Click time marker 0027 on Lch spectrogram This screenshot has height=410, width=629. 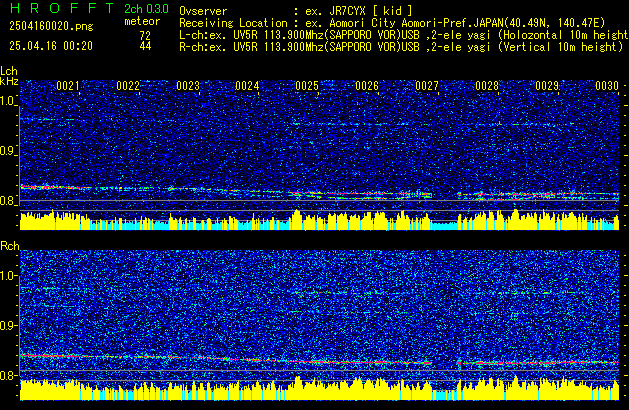click(x=427, y=86)
